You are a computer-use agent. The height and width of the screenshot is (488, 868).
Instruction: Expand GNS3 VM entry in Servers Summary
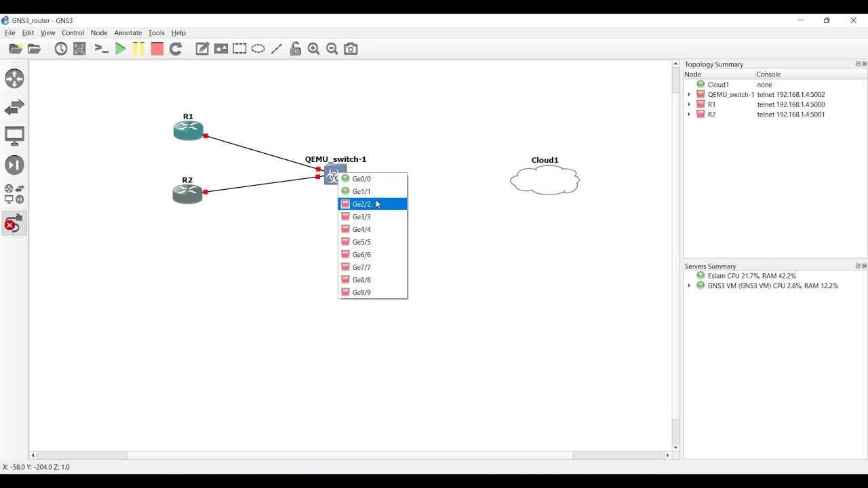[x=689, y=286]
